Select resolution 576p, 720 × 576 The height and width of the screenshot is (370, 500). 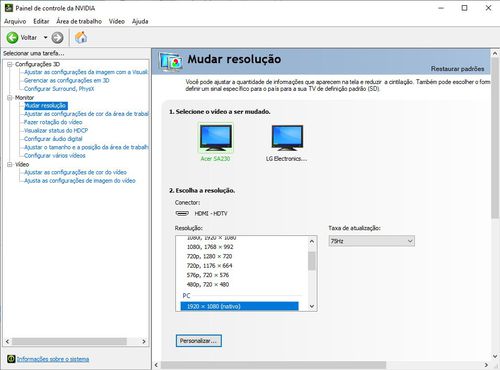click(x=208, y=275)
